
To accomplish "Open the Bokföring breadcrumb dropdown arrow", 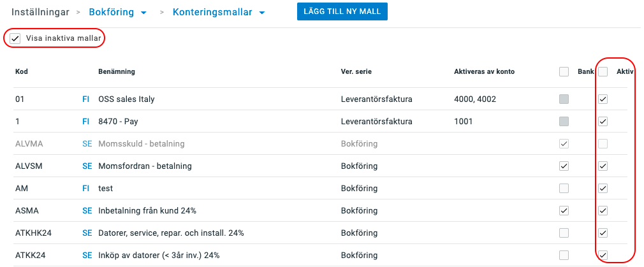I will tap(143, 13).
